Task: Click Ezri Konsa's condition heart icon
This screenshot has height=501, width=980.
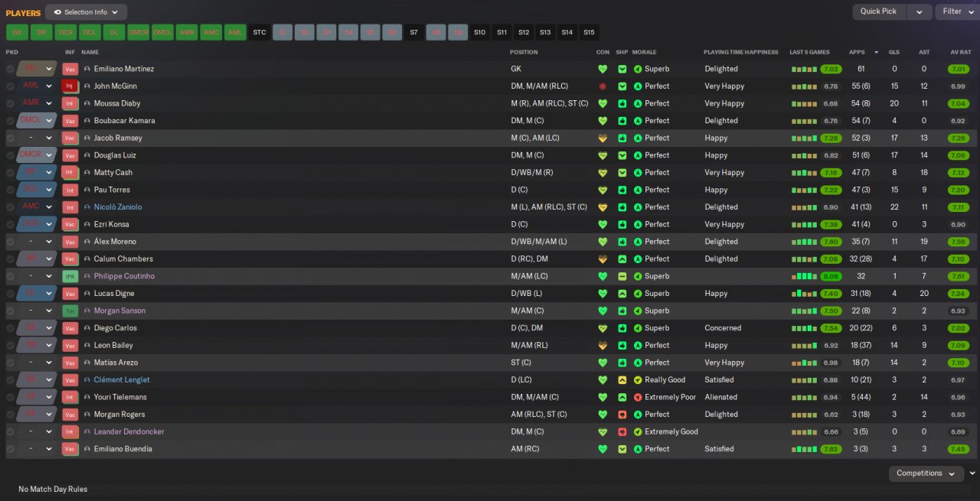Action: click(x=603, y=225)
